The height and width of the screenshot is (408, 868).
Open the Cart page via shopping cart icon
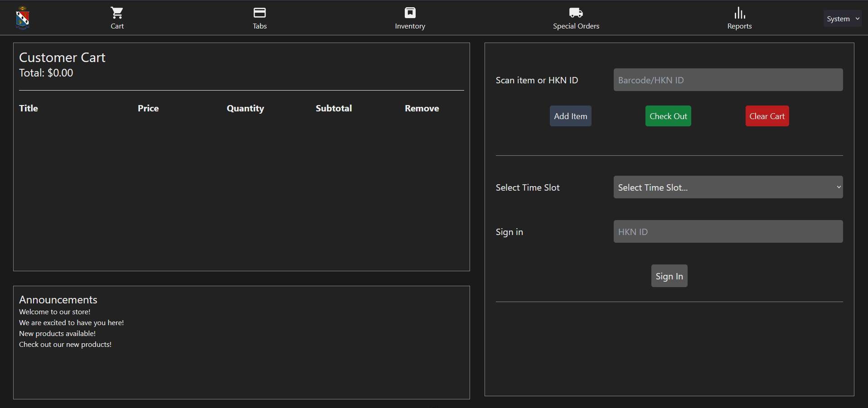[x=117, y=13]
